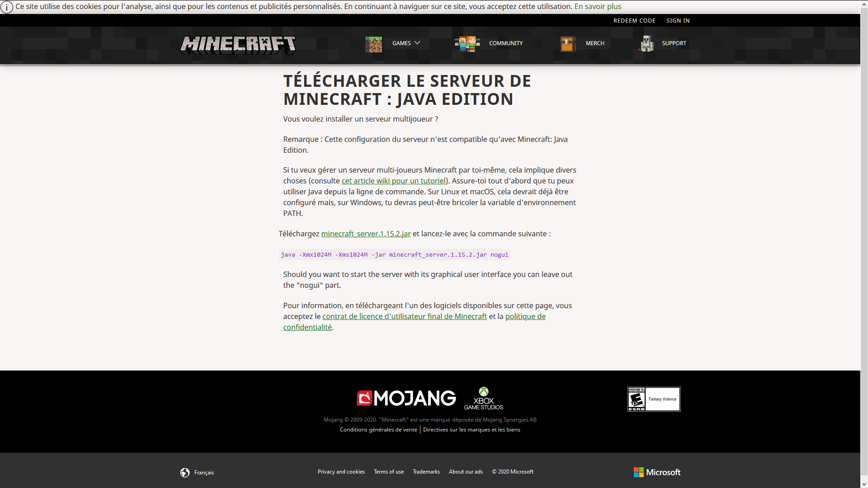Open Privacy and cookies footer link
The width and height of the screenshot is (868, 488).
341,472
